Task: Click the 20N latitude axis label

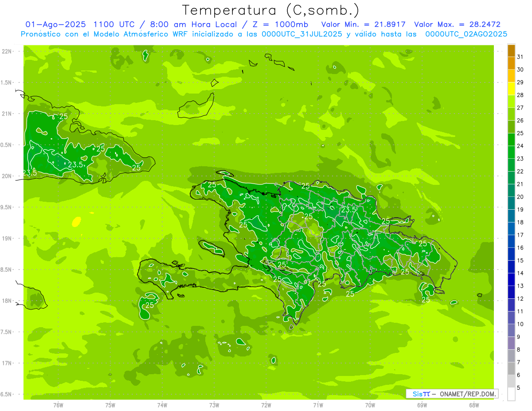Action: point(7,176)
